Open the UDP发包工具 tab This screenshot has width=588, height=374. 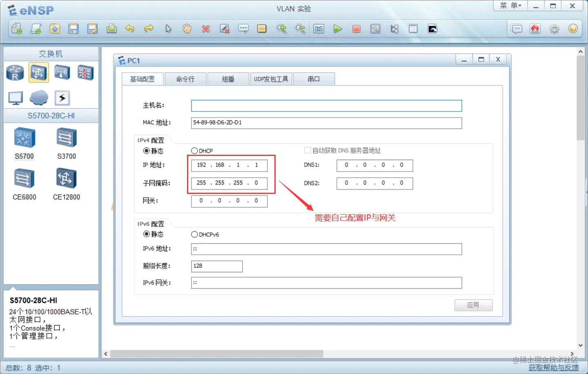(271, 78)
